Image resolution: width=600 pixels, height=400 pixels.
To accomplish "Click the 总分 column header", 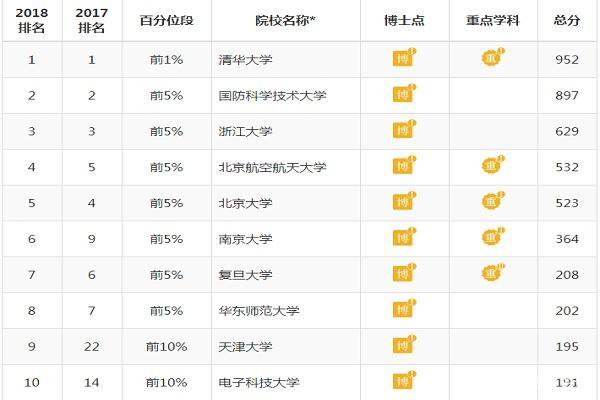I will (x=567, y=20).
